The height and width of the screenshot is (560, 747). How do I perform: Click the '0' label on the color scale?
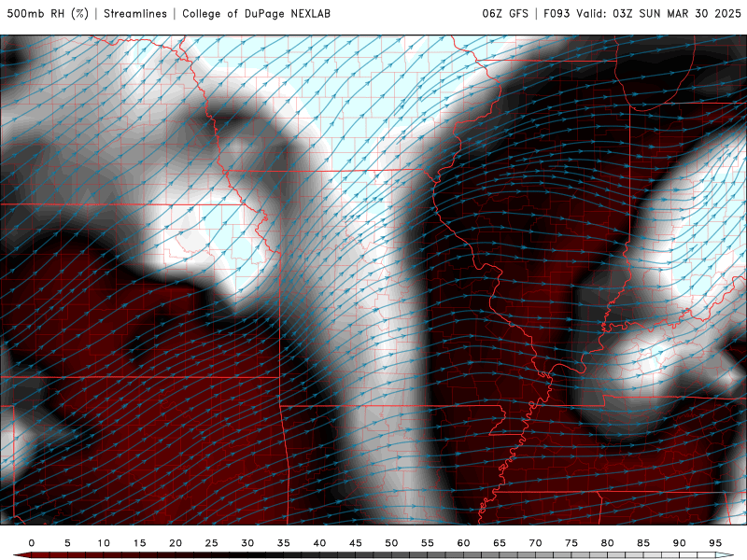(x=32, y=543)
